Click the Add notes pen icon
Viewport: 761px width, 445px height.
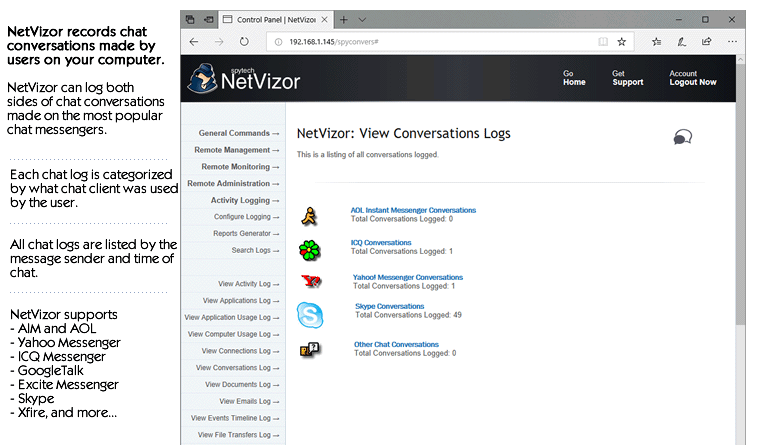pos(681,42)
